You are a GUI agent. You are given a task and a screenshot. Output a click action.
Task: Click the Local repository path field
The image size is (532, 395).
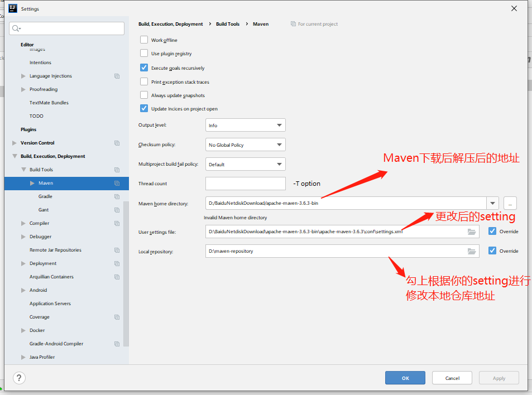(x=342, y=251)
